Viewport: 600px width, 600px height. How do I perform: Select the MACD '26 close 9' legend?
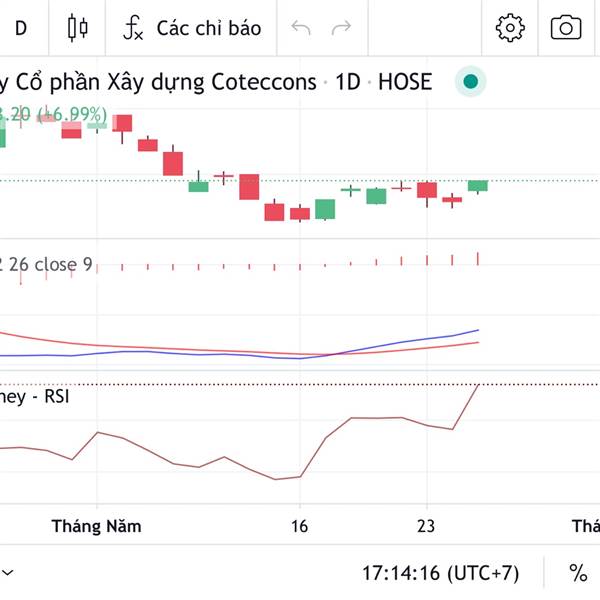50,265
